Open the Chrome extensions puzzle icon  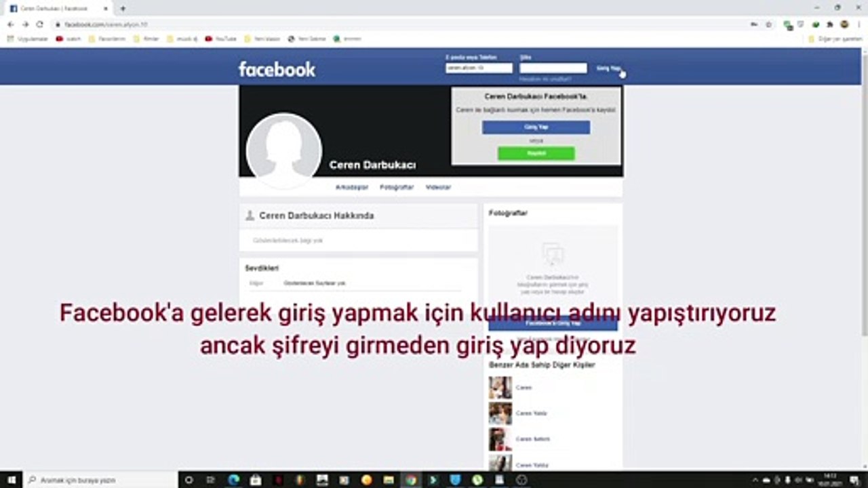(830, 24)
